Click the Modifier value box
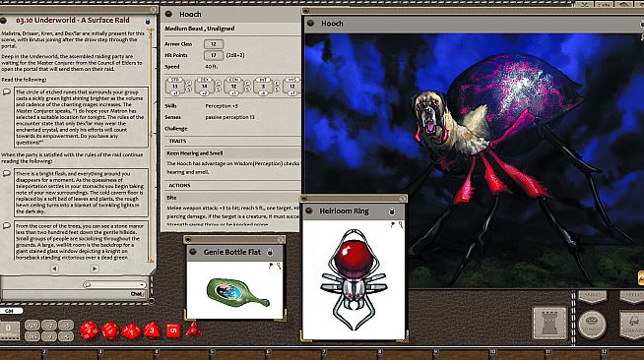This screenshot has height=360, width=644. pyautogui.click(x=10, y=330)
